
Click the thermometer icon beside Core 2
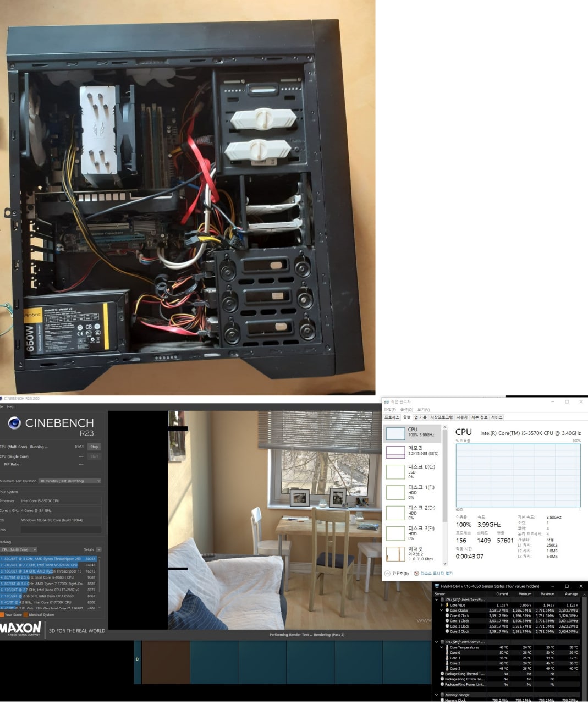[x=447, y=663]
